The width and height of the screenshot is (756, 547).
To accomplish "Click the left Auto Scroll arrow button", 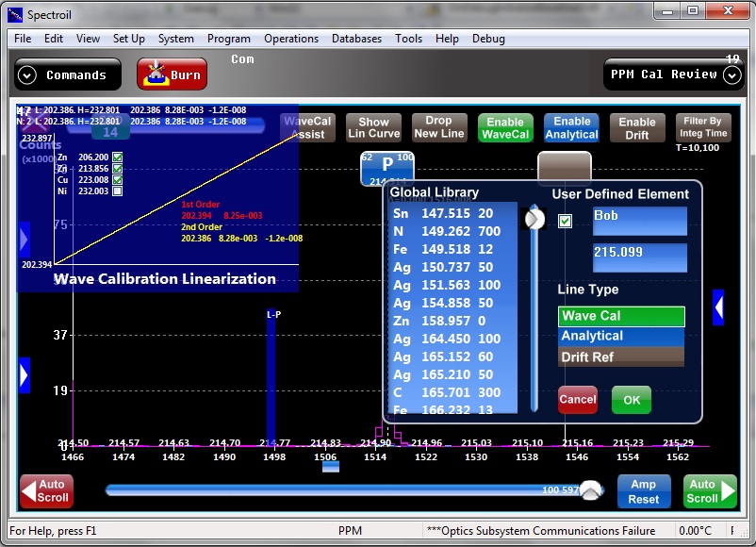I will click(x=46, y=491).
